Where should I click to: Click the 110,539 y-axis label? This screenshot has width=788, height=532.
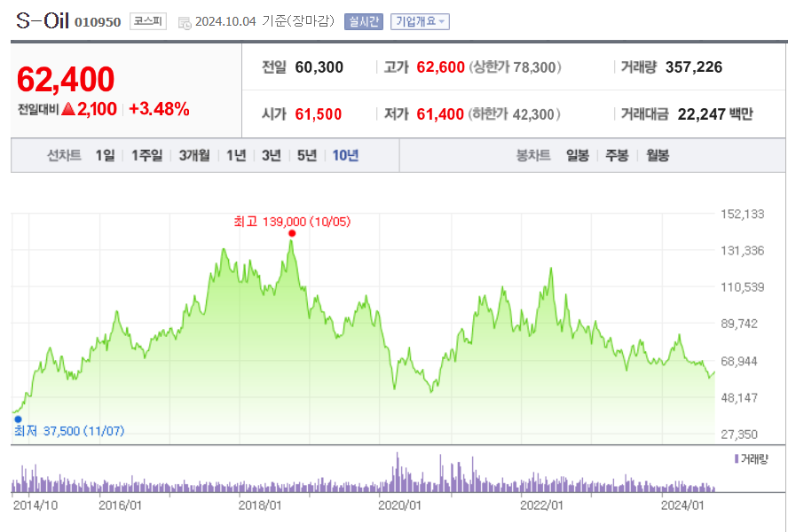pyautogui.click(x=742, y=287)
